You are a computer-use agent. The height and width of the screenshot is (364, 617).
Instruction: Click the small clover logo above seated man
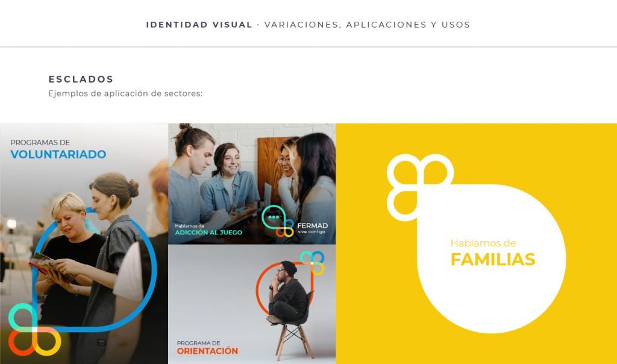click(x=313, y=263)
